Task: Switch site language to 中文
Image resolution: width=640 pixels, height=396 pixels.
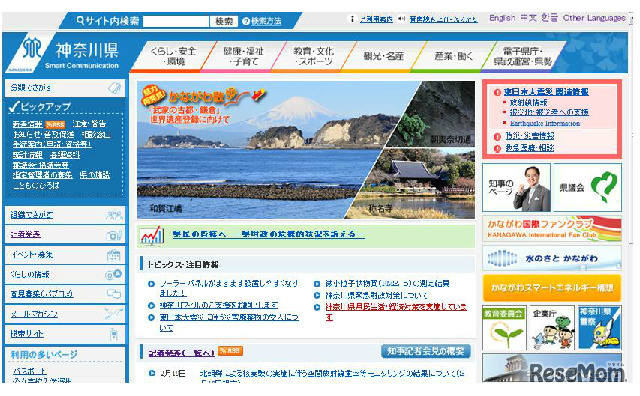Action: point(528,18)
